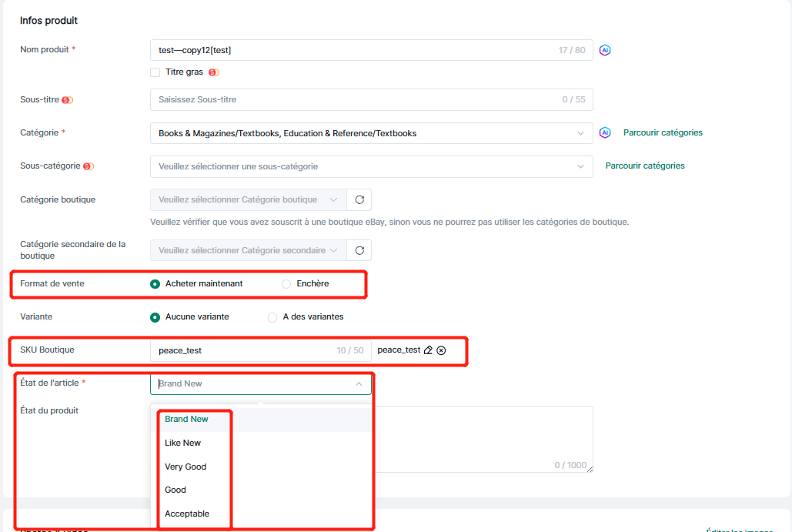Pick Like New from the condition list
The image size is (792, 532).
pos(182,443)
